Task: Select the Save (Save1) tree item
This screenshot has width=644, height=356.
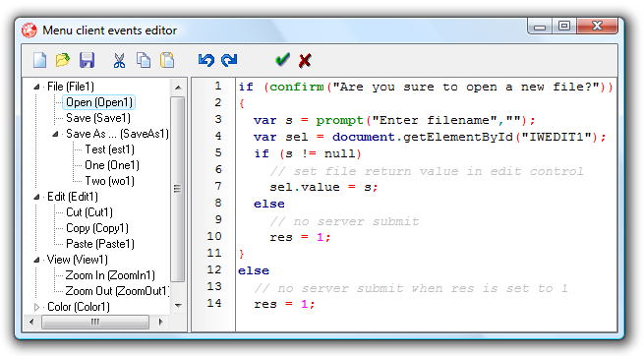Action: pyautogui.click(x=98, y=118)
